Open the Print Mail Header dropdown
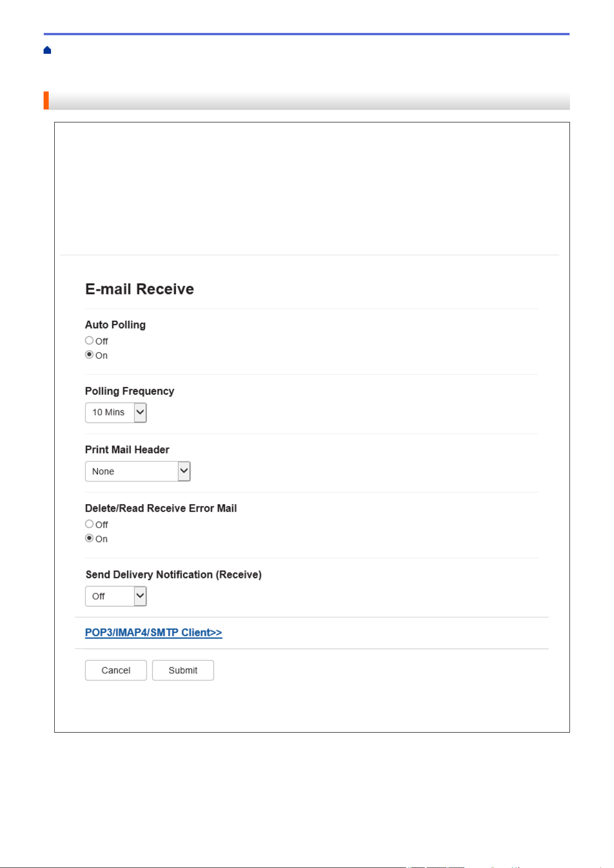614x868 pixels. [x=138, y=472]
